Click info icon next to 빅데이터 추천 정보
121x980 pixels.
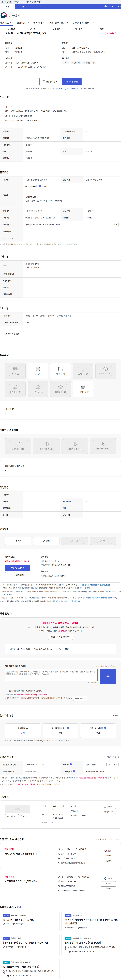coord(21,907)
